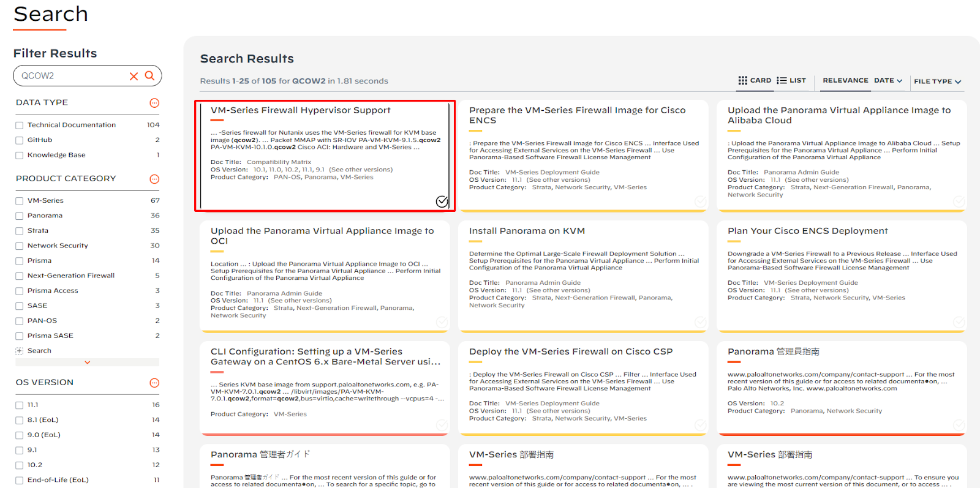
Task: Click checkmark icon on Plan Cisco ENCS card
Action: click(x=959, y=322)
